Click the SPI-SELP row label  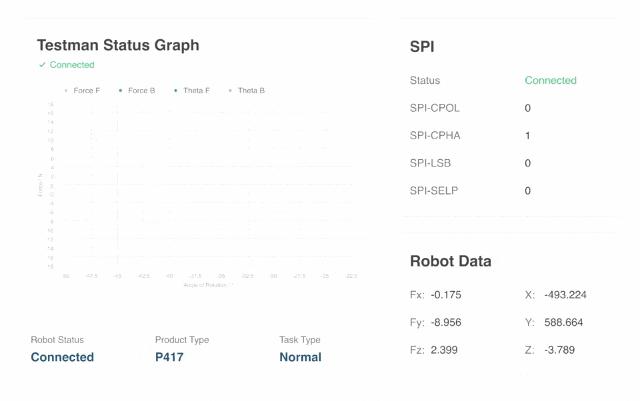435,190
